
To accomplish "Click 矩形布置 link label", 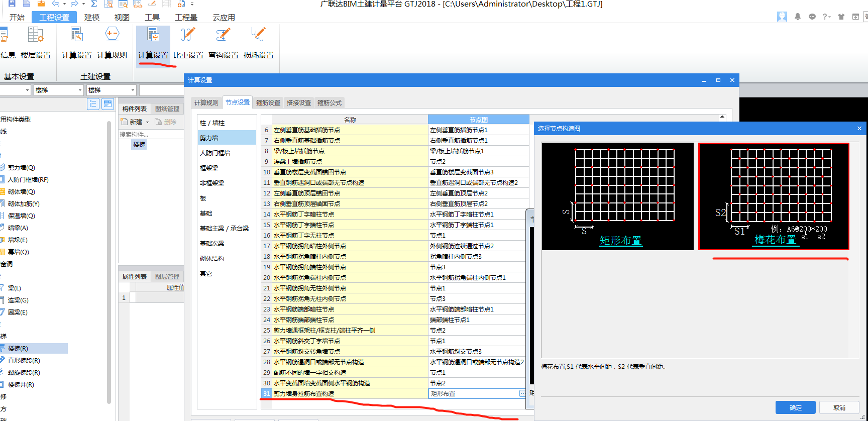I will click(x=621, y=241).
